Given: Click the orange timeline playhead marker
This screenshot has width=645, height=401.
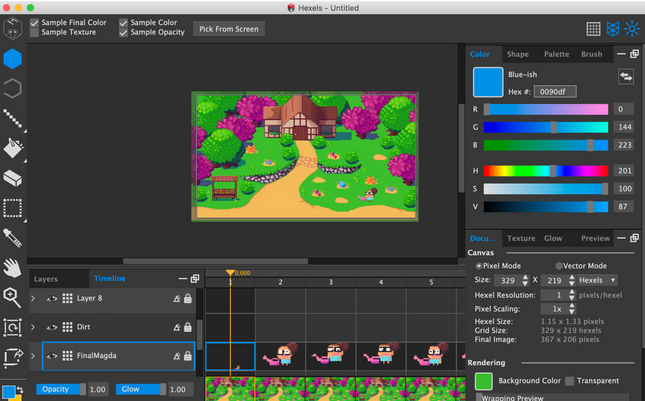Looking at the screenshot, I should click(x=230, y=273).
